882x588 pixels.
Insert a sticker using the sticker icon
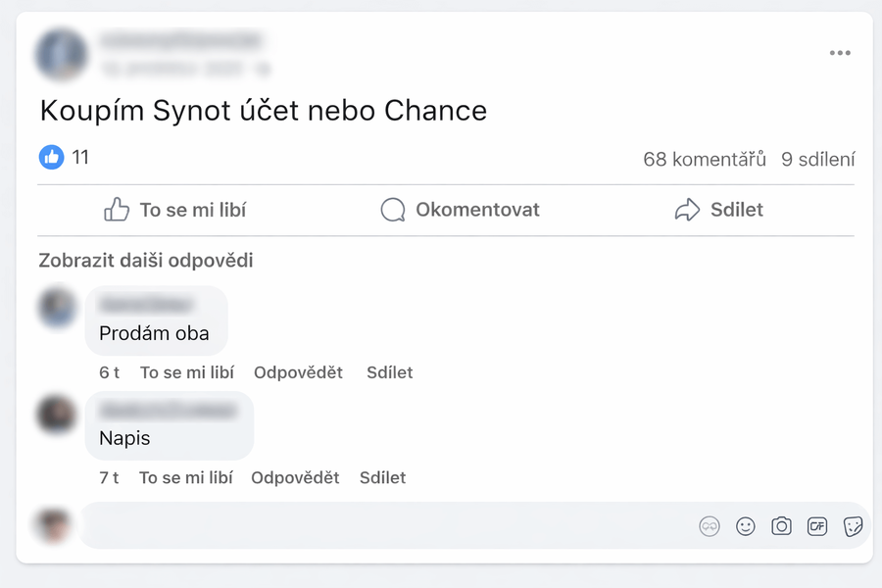point(854,526)
